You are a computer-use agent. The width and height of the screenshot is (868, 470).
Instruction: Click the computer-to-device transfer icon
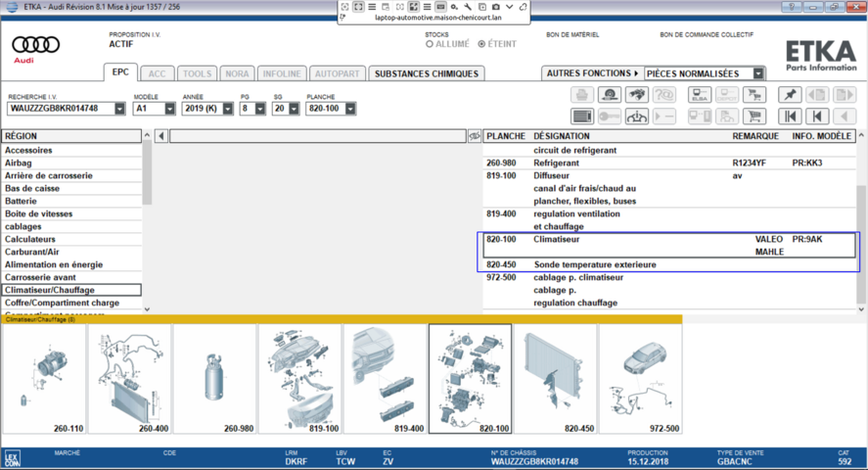(700, 117)
